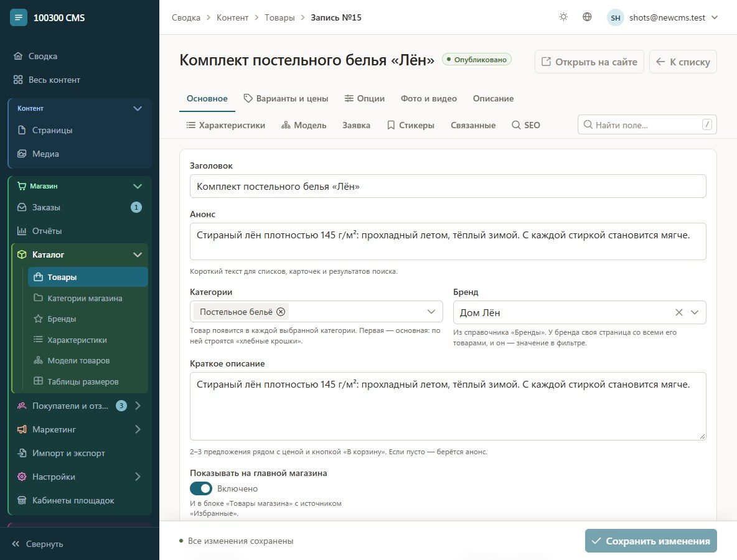This screenshot has height=560, width=737.
Task: Open Импорт и экспорт
Action: 80,453
